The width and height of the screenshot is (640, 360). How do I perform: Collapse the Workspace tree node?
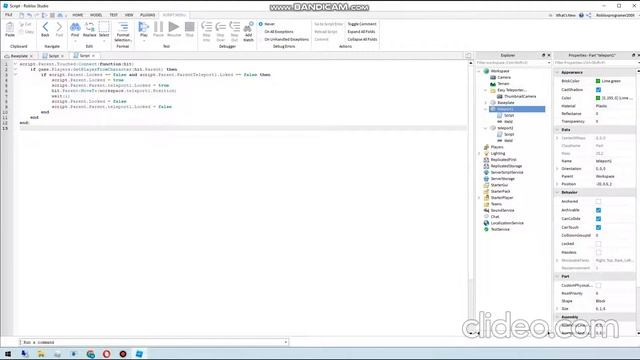(x=479, y=71)
